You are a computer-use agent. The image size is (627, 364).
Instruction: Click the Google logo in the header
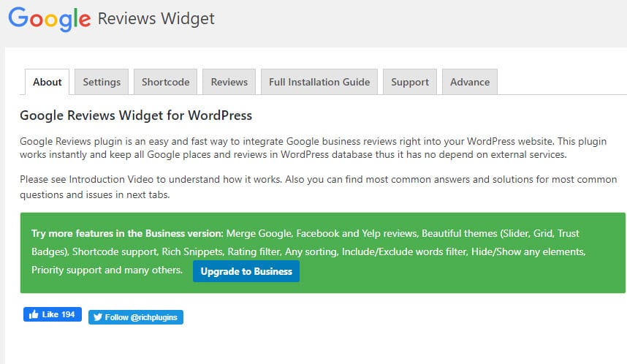pos(50,19)
